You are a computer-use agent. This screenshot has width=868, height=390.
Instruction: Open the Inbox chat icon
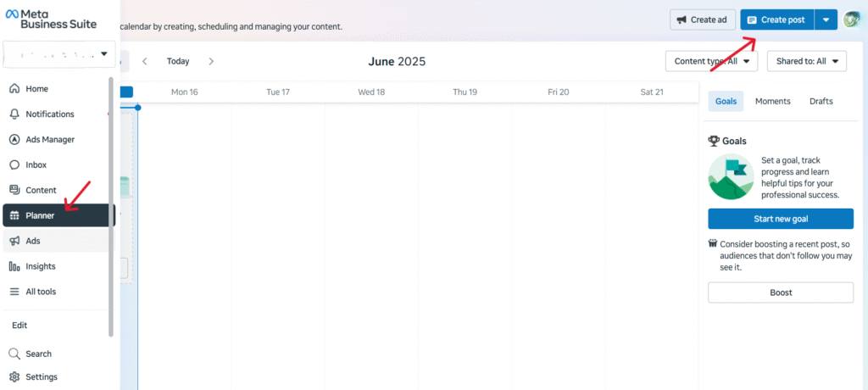[x=14, y=165]
